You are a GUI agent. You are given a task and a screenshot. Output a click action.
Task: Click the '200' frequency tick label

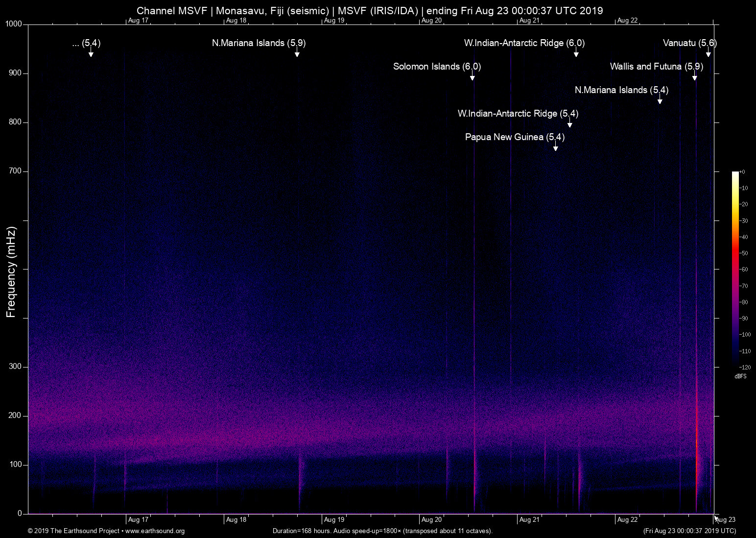tap(16, 416)
